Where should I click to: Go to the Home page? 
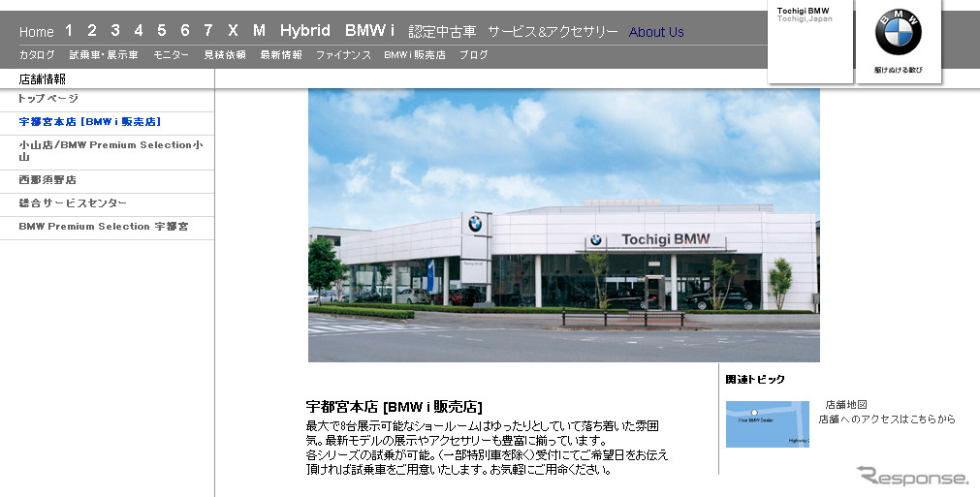click(x=37, y=32)
